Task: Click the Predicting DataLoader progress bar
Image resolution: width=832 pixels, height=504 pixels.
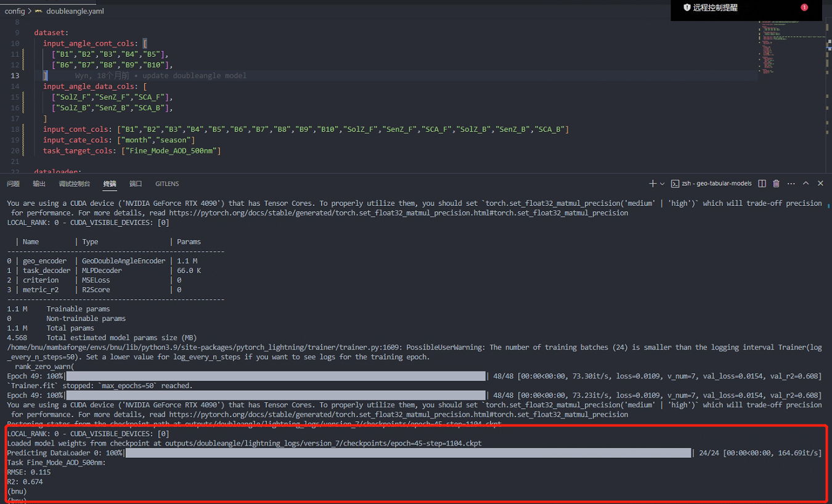Action: point(407,453)
